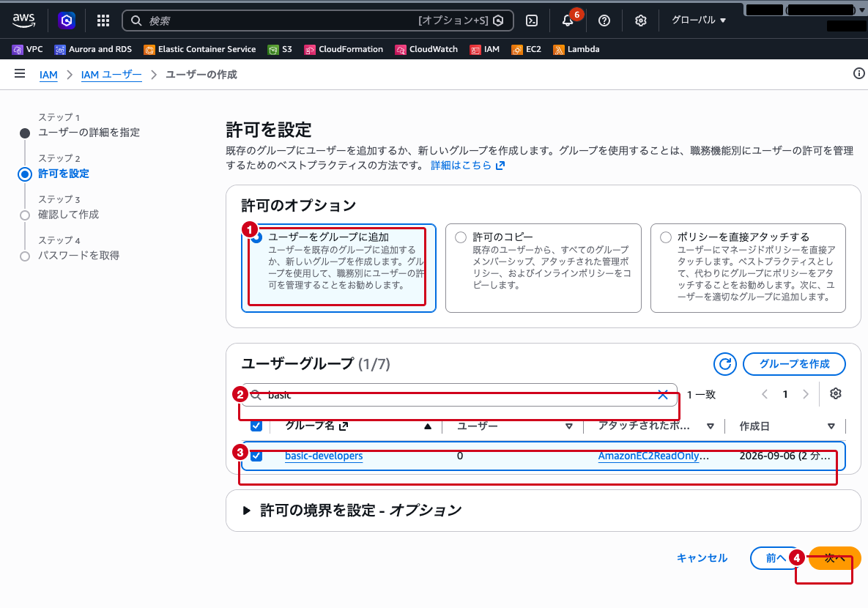868x608 pixels.
Task: Open Aurora and RDS shortcut
Action: [93, 49]
